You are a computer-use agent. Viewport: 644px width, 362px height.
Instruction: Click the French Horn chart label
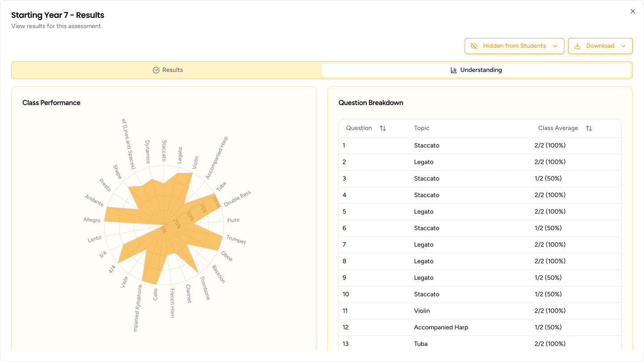point(172,303)
